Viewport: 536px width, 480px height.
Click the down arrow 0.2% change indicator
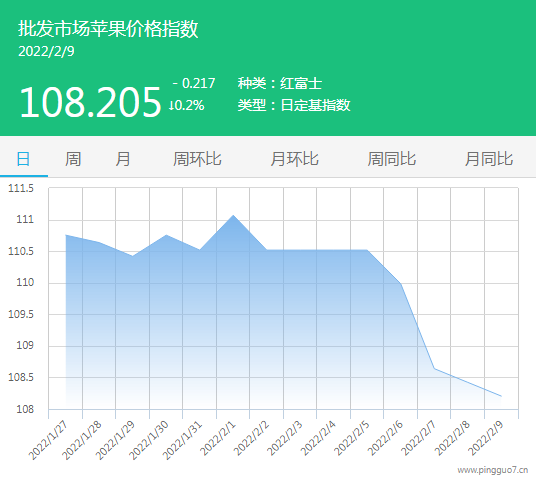click(x=186, y=105)
